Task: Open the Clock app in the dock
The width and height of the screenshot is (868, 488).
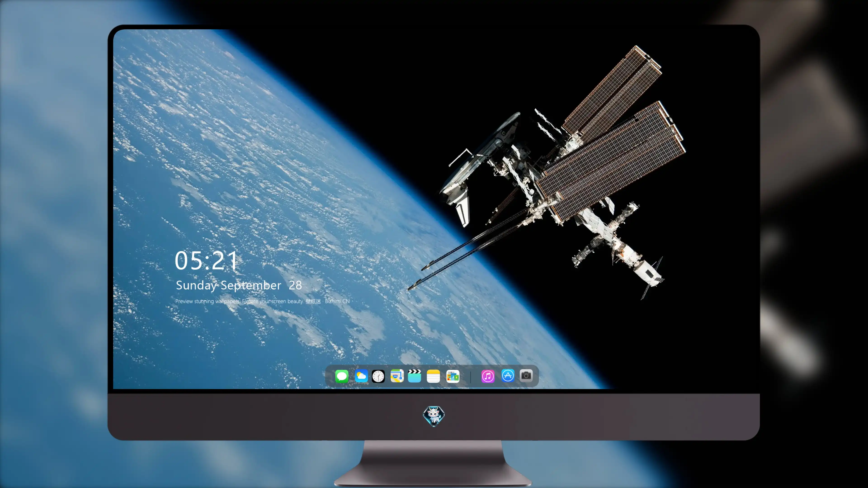Action: (378, 376)
